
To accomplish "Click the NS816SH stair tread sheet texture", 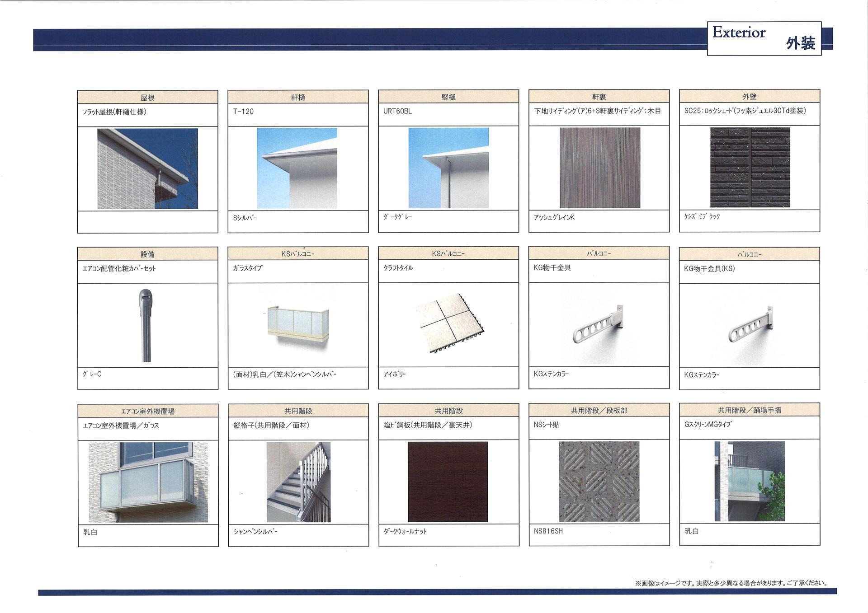I will pyautogui.click(x=599, y=482).
